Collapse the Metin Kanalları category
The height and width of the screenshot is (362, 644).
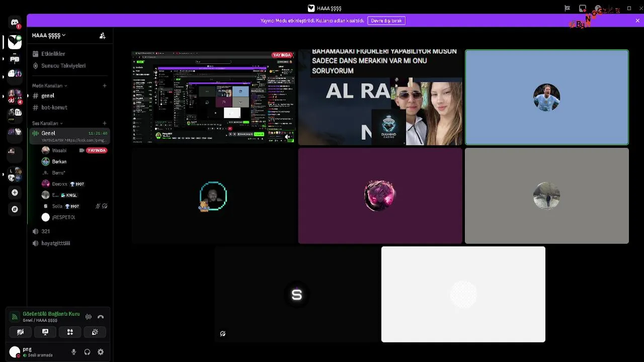pos(49,85)
